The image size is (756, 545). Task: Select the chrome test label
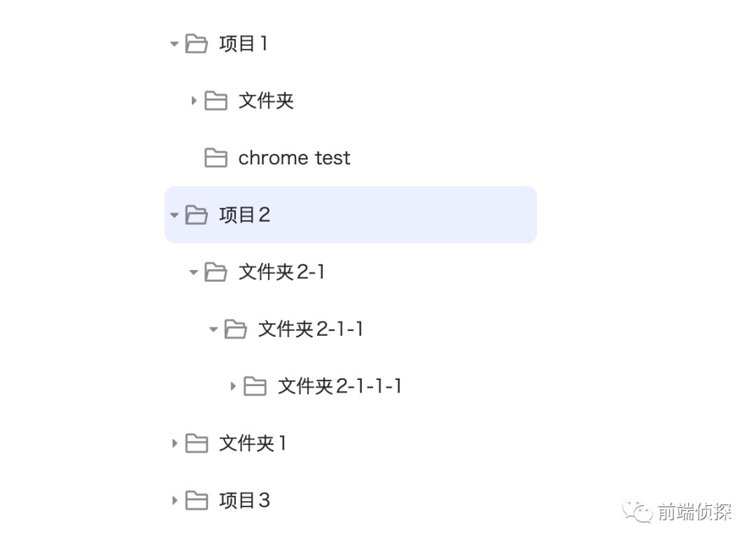294,157
